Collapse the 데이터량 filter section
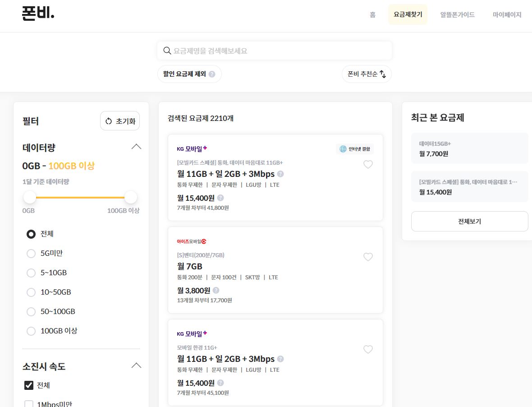 tap(136, 147)
